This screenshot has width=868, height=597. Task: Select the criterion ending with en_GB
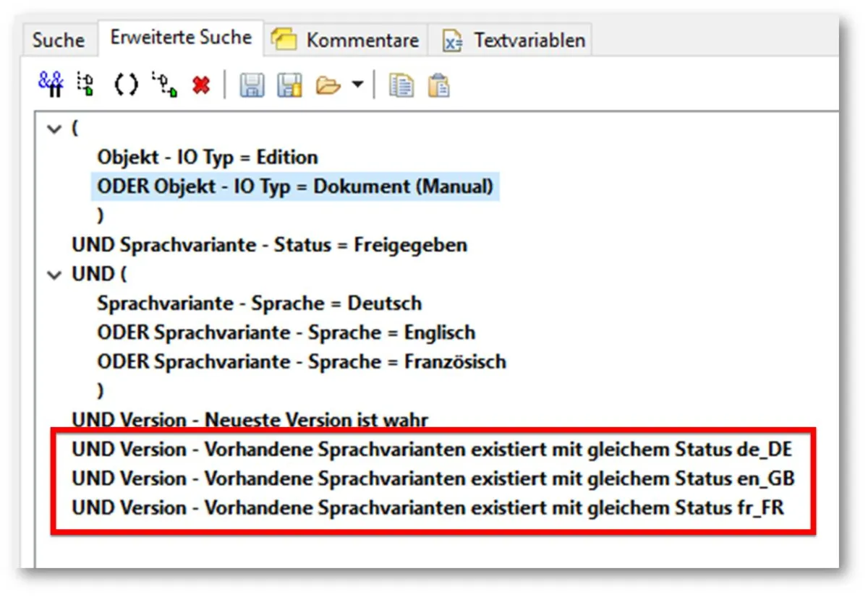point(433,479)
